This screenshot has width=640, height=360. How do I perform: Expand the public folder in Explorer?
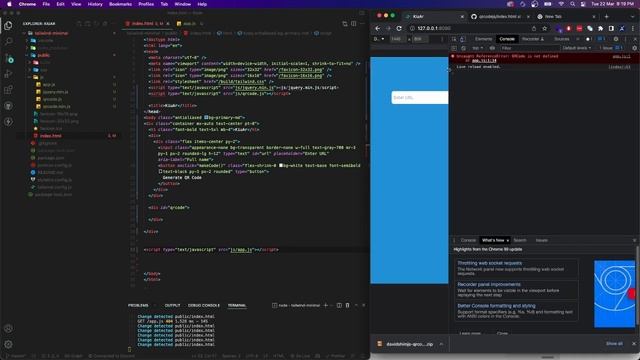pos(44,55)
